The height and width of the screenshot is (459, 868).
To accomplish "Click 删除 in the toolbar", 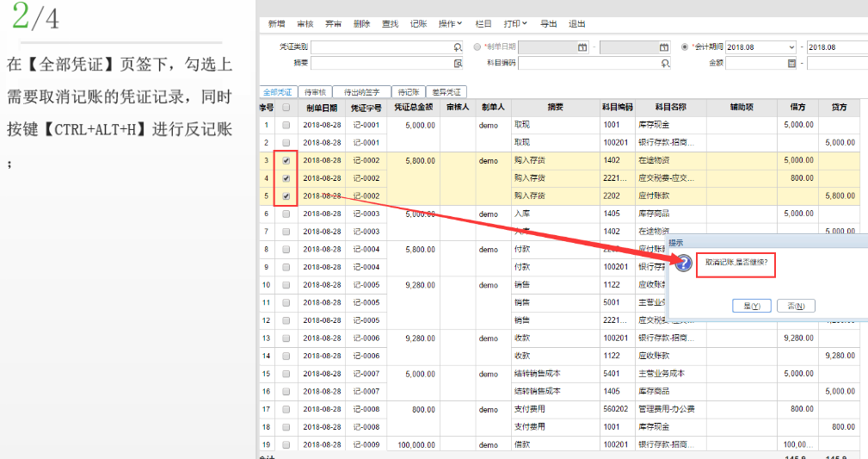I will coord(361,24).
